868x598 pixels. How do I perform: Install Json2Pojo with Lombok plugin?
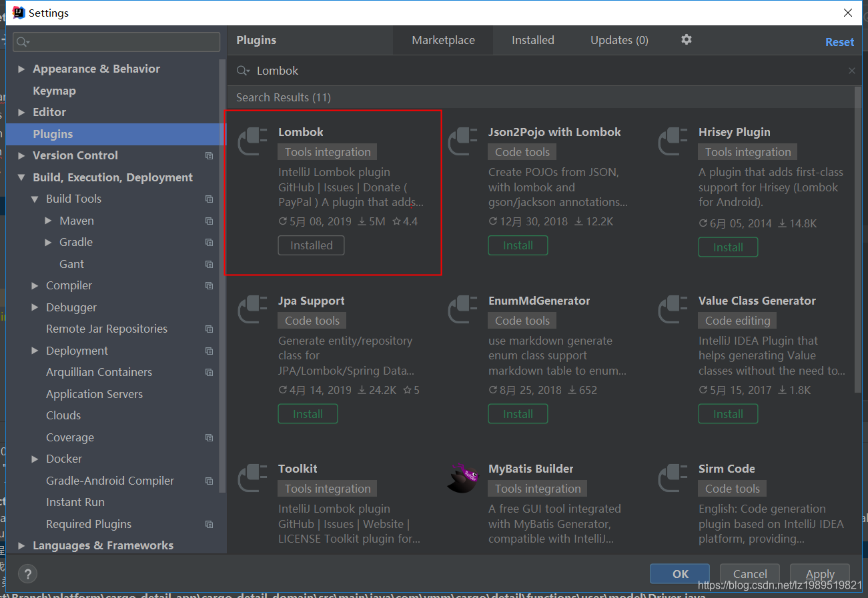(518, 245)
